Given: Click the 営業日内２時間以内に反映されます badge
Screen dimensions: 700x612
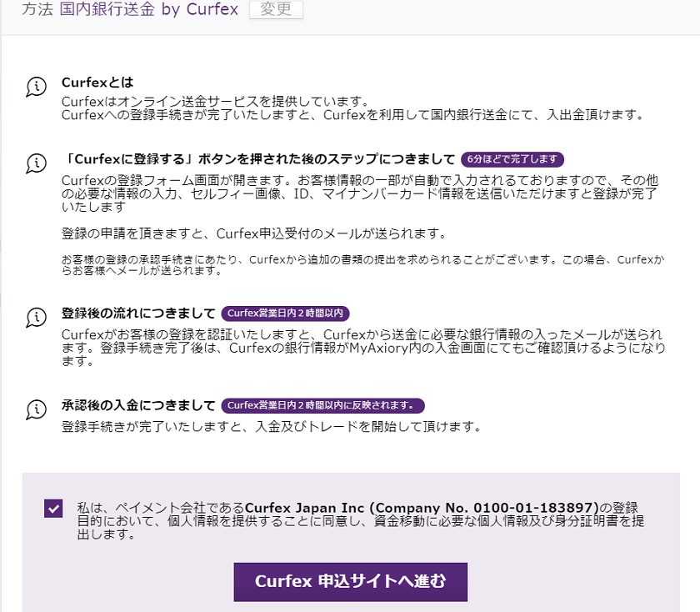Looking at the screenshot, I should tap(322, 406).
